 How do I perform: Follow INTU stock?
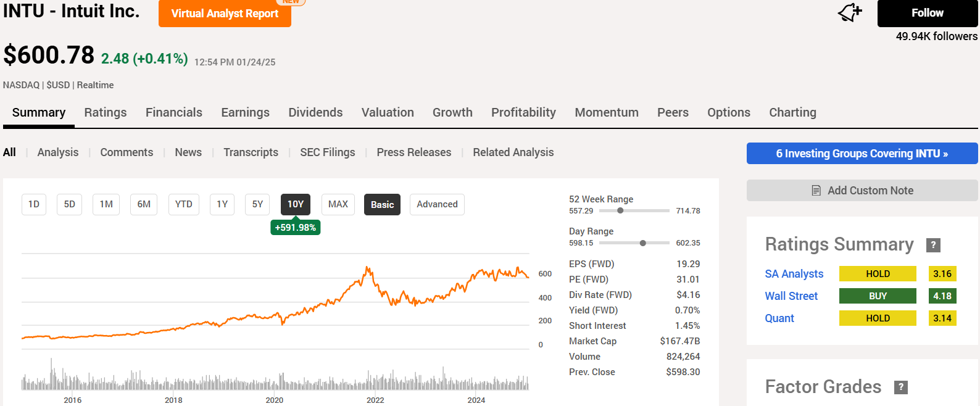click(x=928, y=13)
